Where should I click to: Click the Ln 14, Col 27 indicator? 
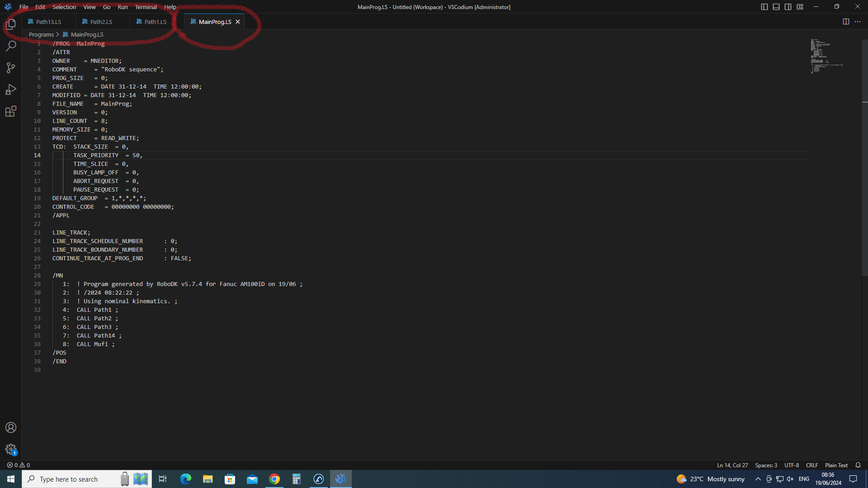[x=732, y=465]
